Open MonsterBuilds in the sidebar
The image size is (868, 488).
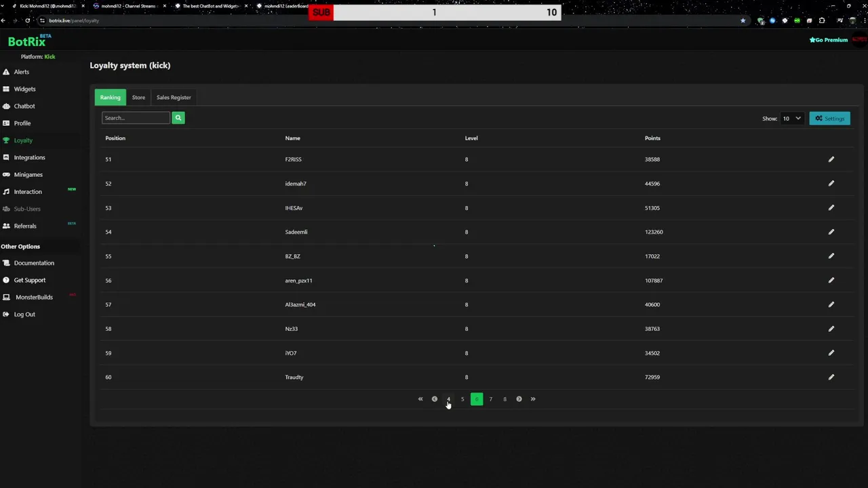pyautogui.click(x=34, y=298)
